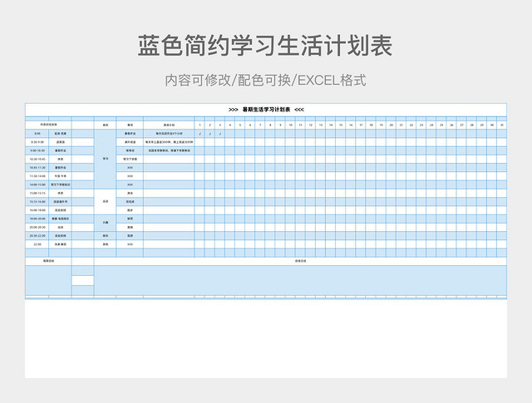Select the day 25 column header
Image resolution: width=532 pixels, height=403 pixels.
click(x=441, y=125)
